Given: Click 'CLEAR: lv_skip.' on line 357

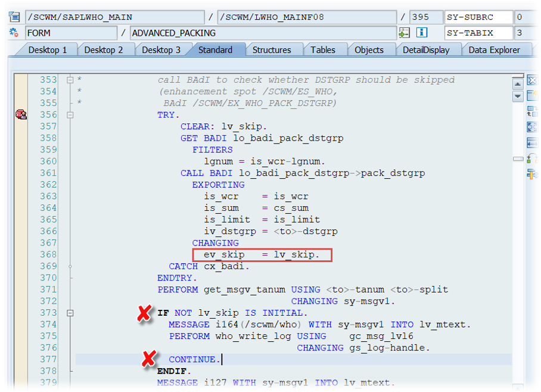Looking at the screenshot, I should click(223, 127).
